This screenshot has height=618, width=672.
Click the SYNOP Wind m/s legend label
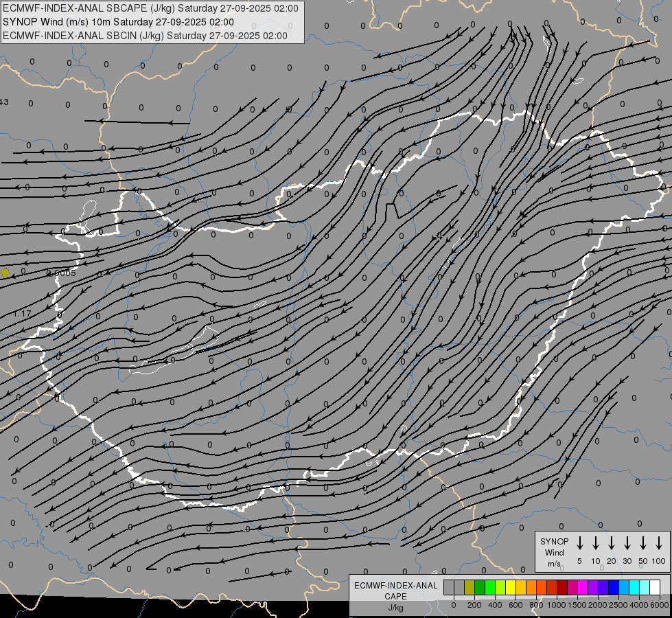tap(554, 552)
